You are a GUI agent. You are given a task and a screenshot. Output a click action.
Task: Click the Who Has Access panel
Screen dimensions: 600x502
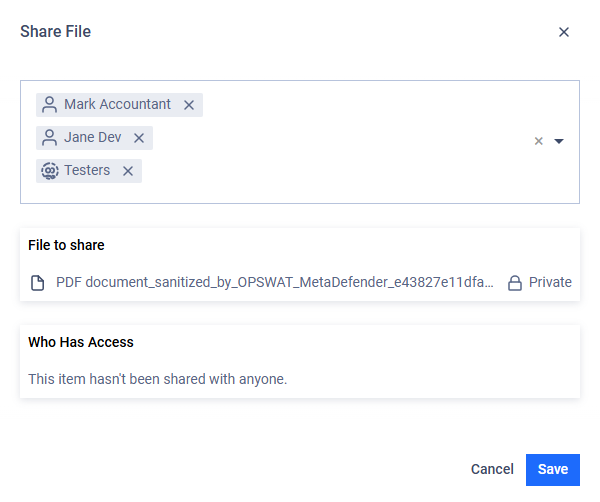[x=300, y=362]
